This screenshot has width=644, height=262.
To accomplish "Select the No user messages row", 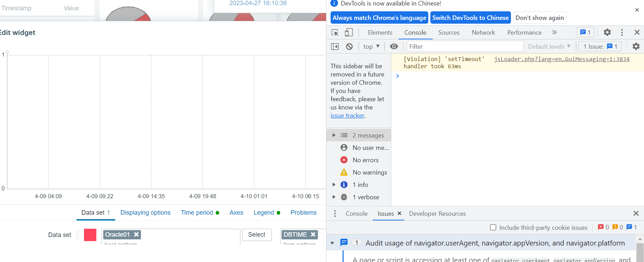I will [359, 148].
